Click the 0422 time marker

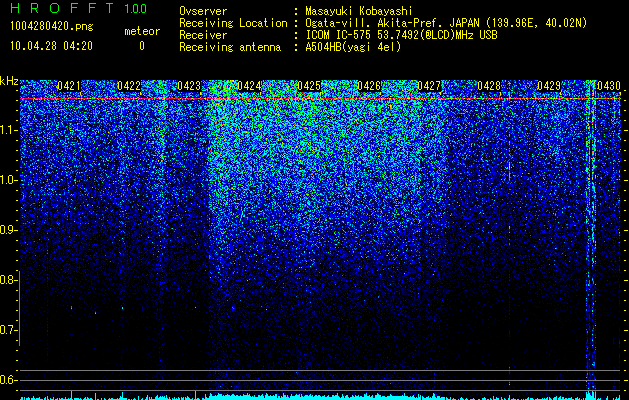click(x=129, y=86)
